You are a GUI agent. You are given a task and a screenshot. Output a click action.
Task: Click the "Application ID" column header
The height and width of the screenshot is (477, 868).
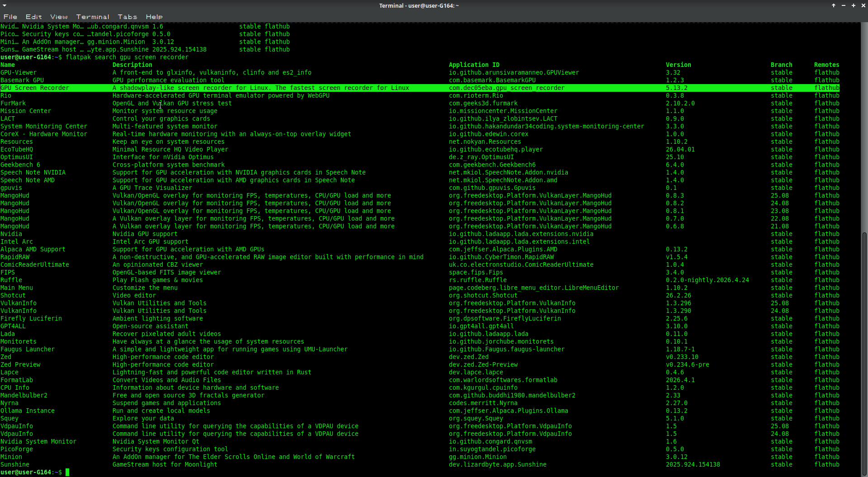pyautogui.click(x=474, y=65)
